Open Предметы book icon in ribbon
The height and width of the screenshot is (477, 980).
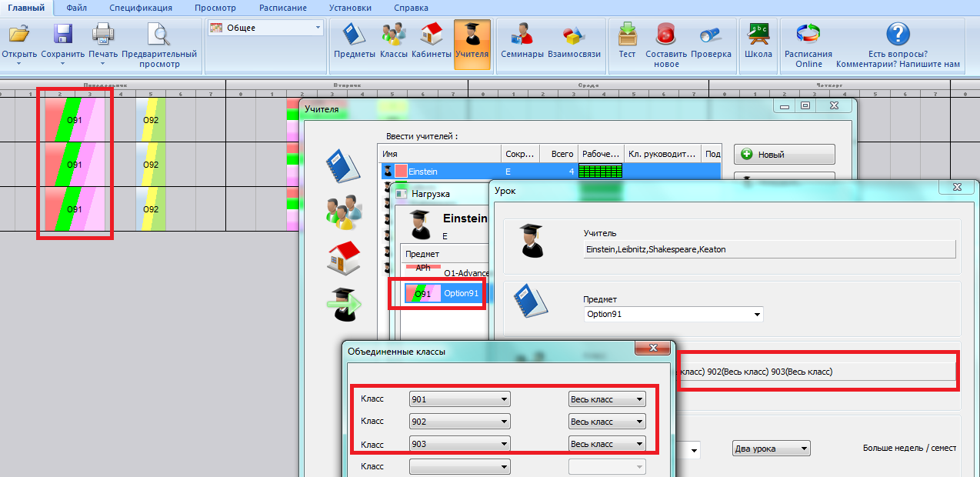pyautogui.click(x=354, y=35)
